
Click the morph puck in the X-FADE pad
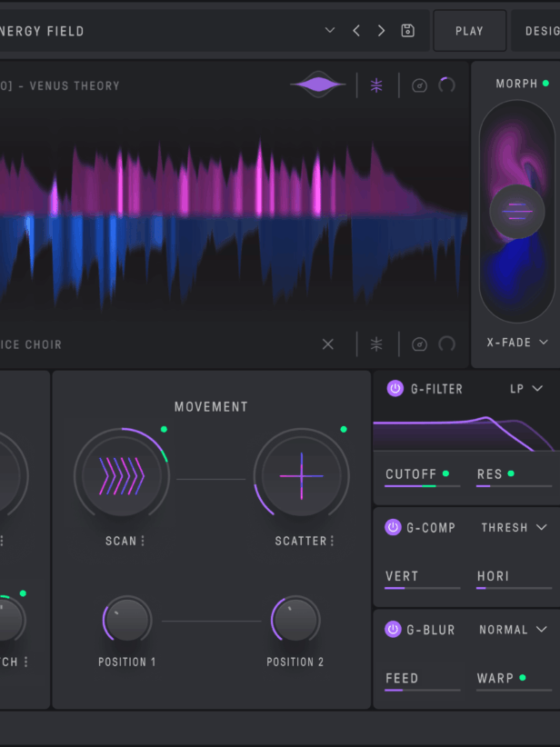click(517, 212)
